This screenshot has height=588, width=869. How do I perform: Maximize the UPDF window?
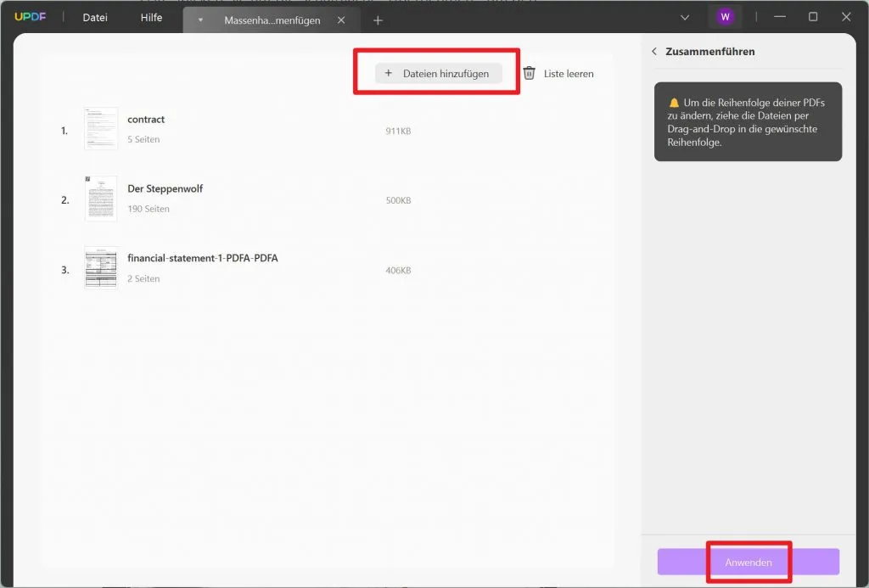[813, 17]
